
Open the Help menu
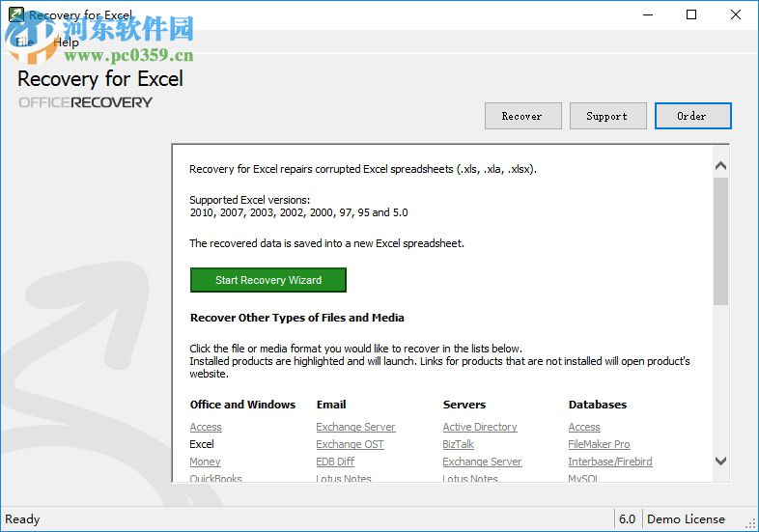(67, 42)
